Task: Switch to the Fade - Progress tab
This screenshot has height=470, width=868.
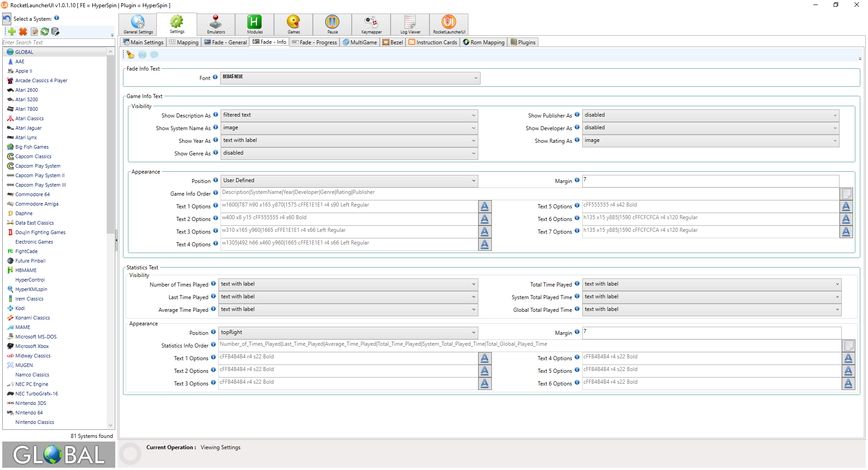Action: (314, 42)
